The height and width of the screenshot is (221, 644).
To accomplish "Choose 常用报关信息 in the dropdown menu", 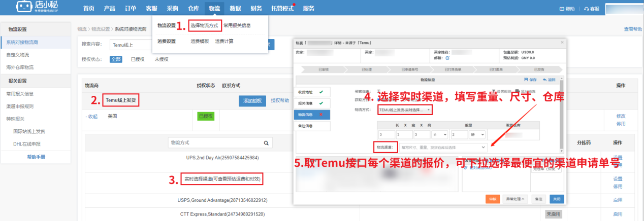I will [237, 25].
